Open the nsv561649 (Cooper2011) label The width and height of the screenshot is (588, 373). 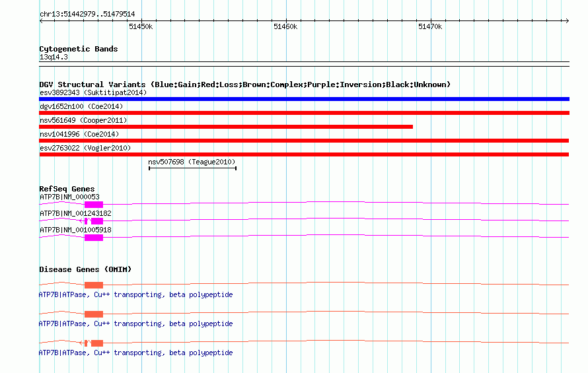83,120
